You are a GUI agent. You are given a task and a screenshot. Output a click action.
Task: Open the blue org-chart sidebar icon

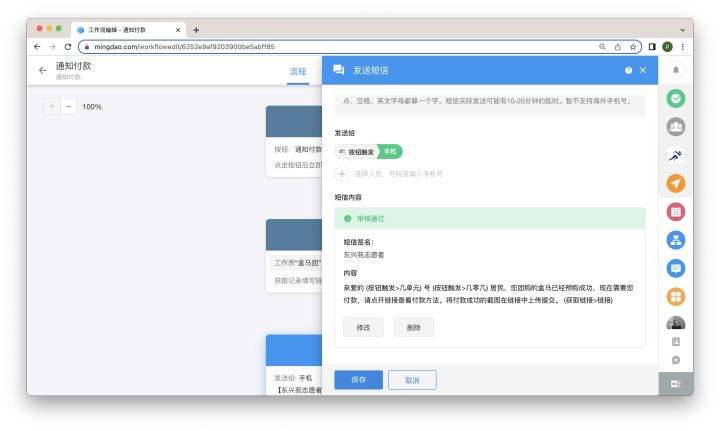coord(676,239)
